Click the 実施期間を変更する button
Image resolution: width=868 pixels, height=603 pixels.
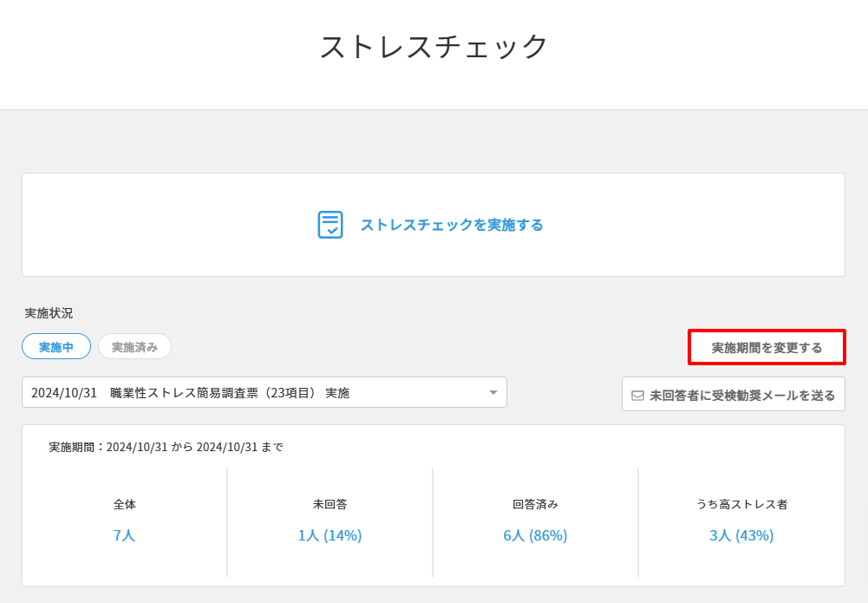point(767,348)
